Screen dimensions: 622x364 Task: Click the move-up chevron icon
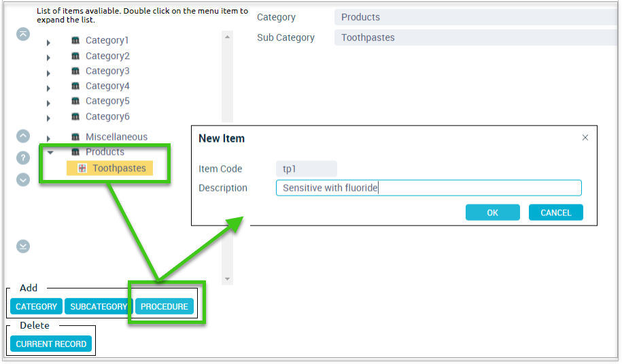tap(23, 136)
